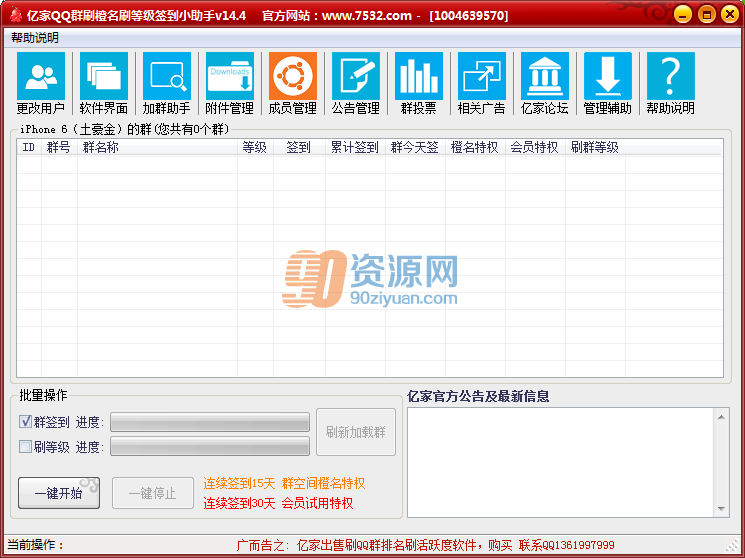This screenshot has height=558, width=745.
Task: Click the 连续签到15天 群空间橙名特权 text
Action: coord(284,483)
